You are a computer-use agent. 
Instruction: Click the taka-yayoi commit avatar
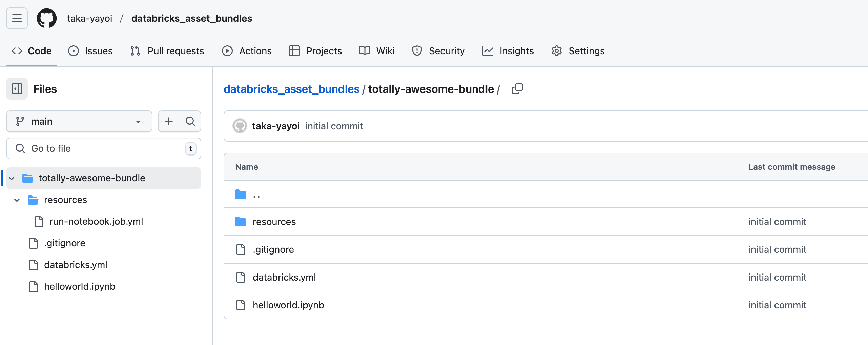point(240,126)
